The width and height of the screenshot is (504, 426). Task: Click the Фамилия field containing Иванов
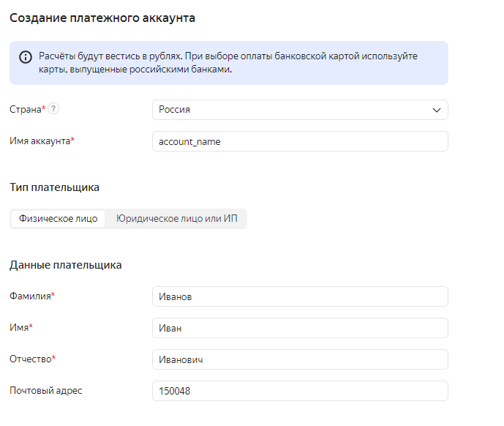click(x=300, y=296)
